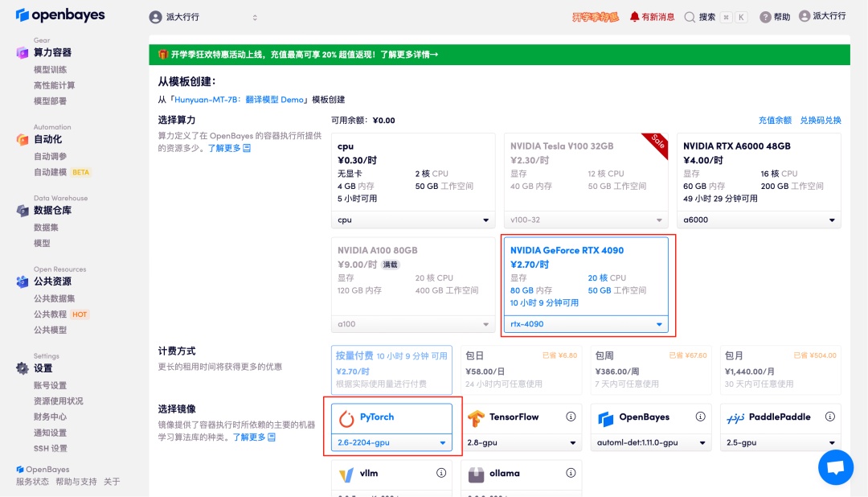Click the info icon on TensorFlow card
868x497 pixels.
pos(571,417)
